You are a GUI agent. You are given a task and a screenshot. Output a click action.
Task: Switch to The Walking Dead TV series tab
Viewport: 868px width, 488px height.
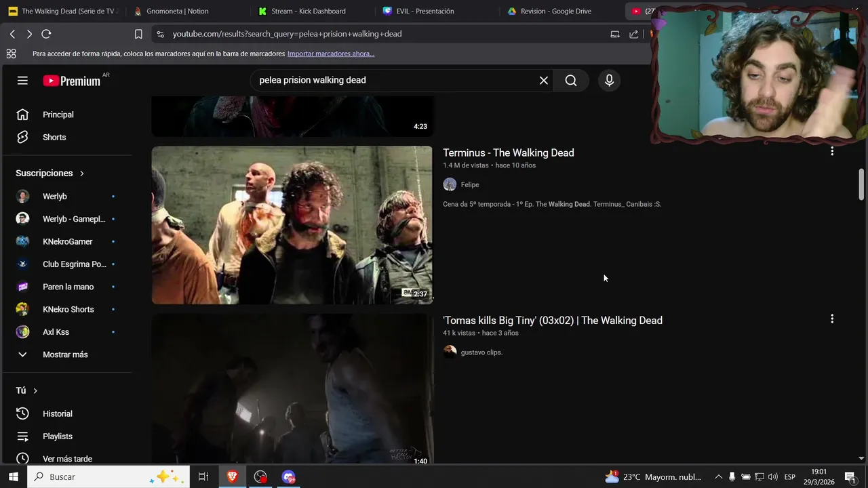pyautogui.click(x=63, y=11)
